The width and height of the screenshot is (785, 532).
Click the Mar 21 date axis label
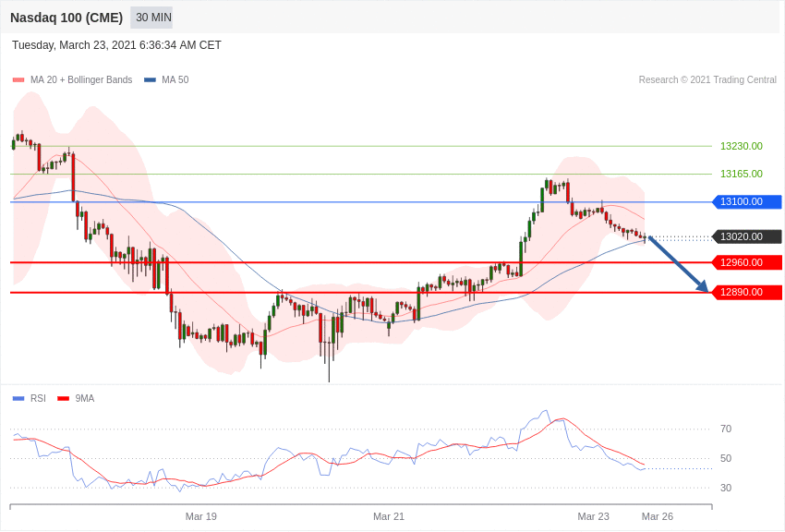[x=389, y=516]
